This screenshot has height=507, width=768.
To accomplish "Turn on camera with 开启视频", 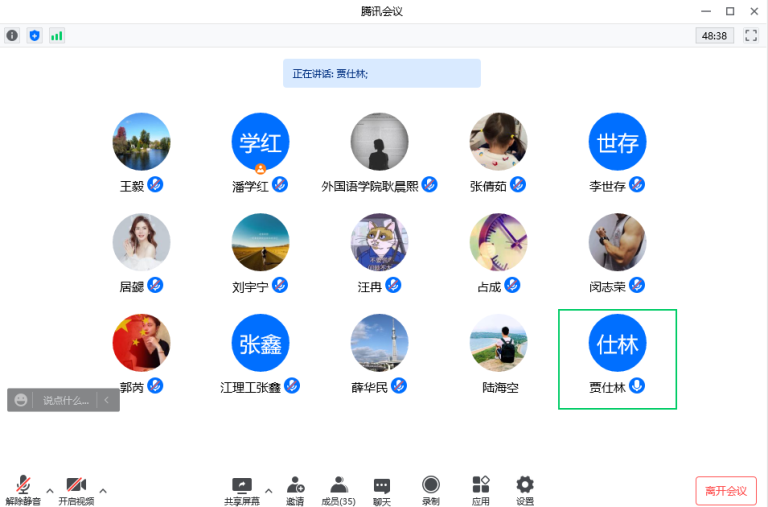I will click(x=76, y=490).
